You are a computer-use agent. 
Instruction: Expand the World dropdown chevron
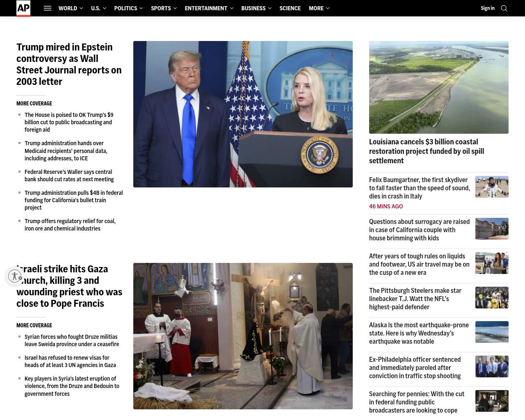coord(81,8)
